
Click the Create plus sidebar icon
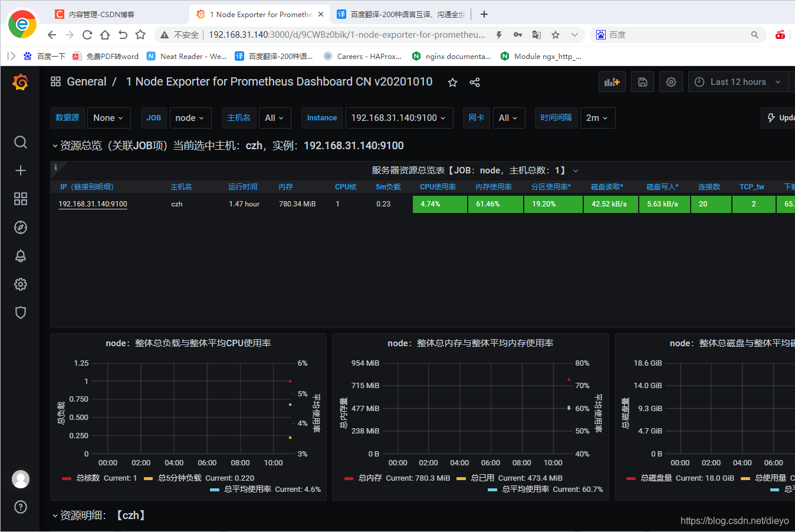pos(21,170)
